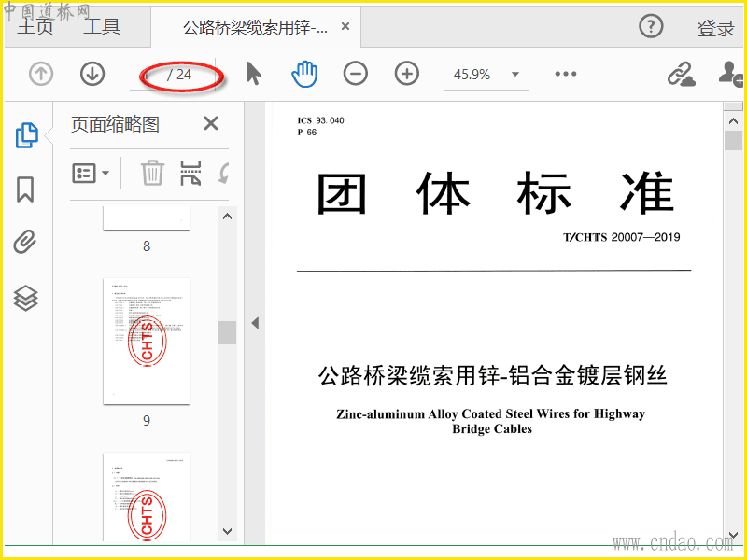The width and height of the screenshot is (747, 560).
Task: Click the page label 9 under thumbnail
Action: pos(147,421)
